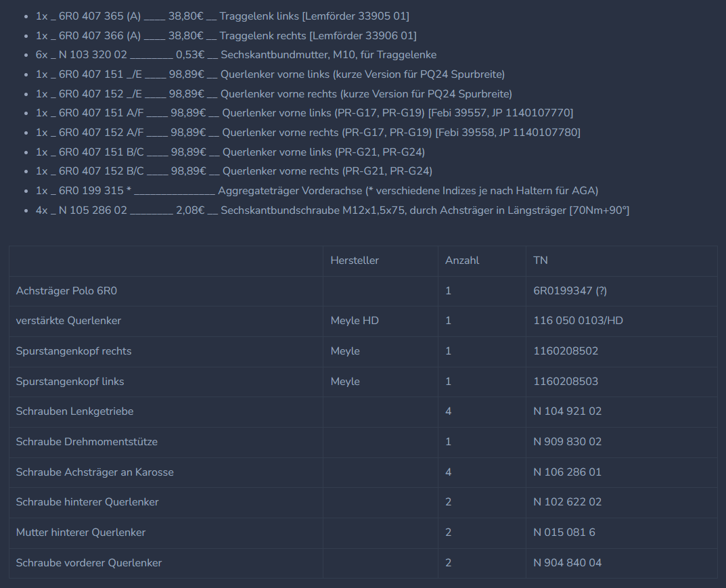Click list entry mentioning Febi 39557
The width and height of the screenshot is (726, 588).
[x=304, y=113]
